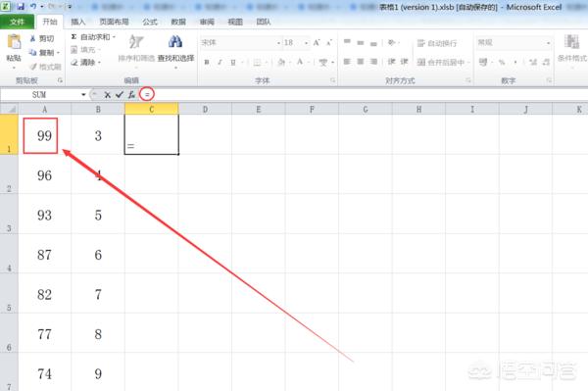This screenshot has width=588, height=391.
Task: Toggle Underline formatting
Action: (233, 63)
